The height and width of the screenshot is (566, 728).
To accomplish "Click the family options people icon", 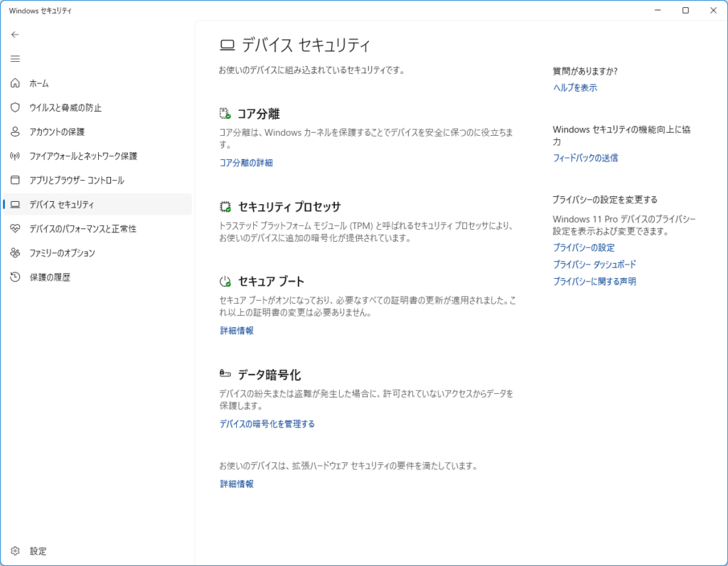I will coord(15,252).
